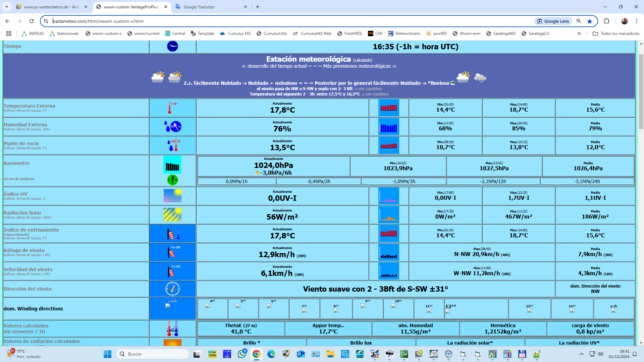Open the temperature 8h mini chart
Screen dimensions: 644x362
point(388,108)
